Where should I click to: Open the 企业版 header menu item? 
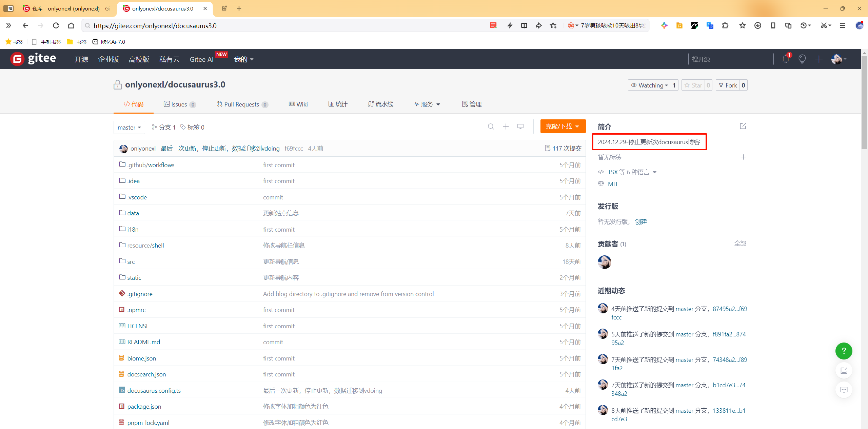(108, 59)
